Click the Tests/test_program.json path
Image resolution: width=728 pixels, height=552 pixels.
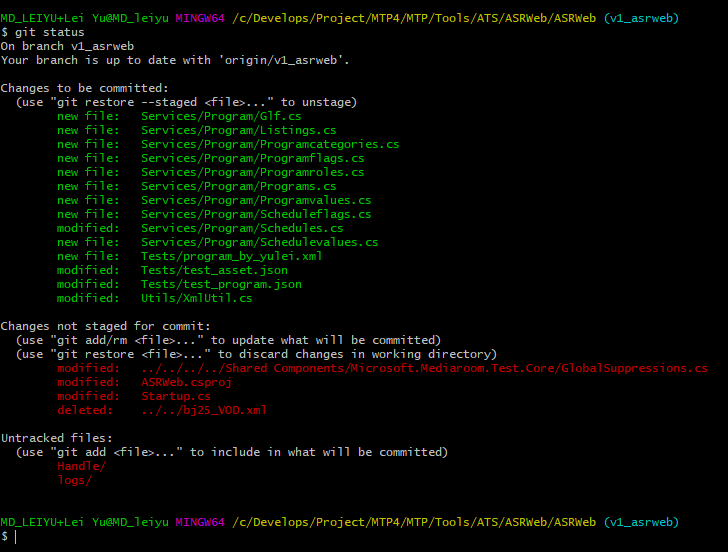[x=221, y=284]
